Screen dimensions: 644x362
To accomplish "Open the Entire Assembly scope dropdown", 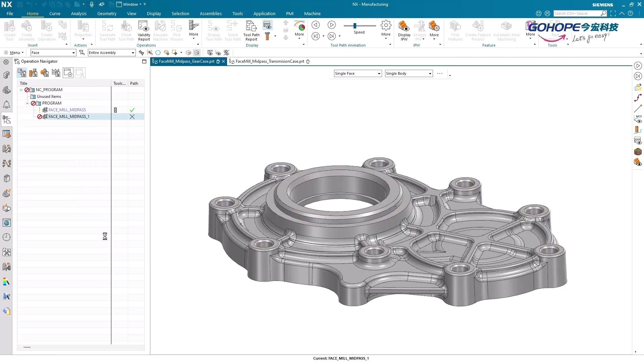I will (x=133, y=53).
